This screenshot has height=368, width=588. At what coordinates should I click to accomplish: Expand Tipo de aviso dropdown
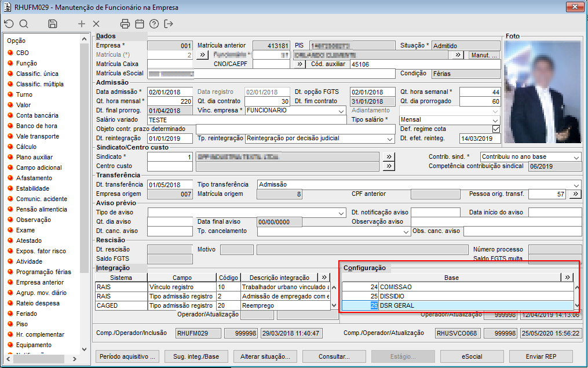341,213
